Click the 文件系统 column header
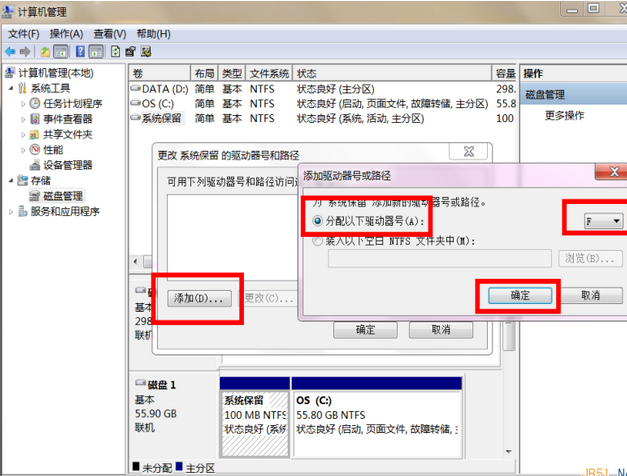The image size is (627, 476). pyautogui.click(x=269, y=74)
